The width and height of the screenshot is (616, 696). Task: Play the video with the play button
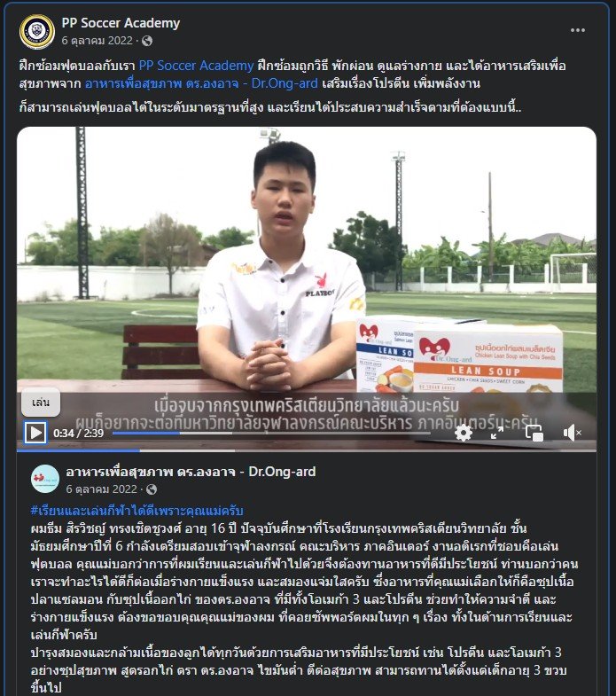point(35,433)
